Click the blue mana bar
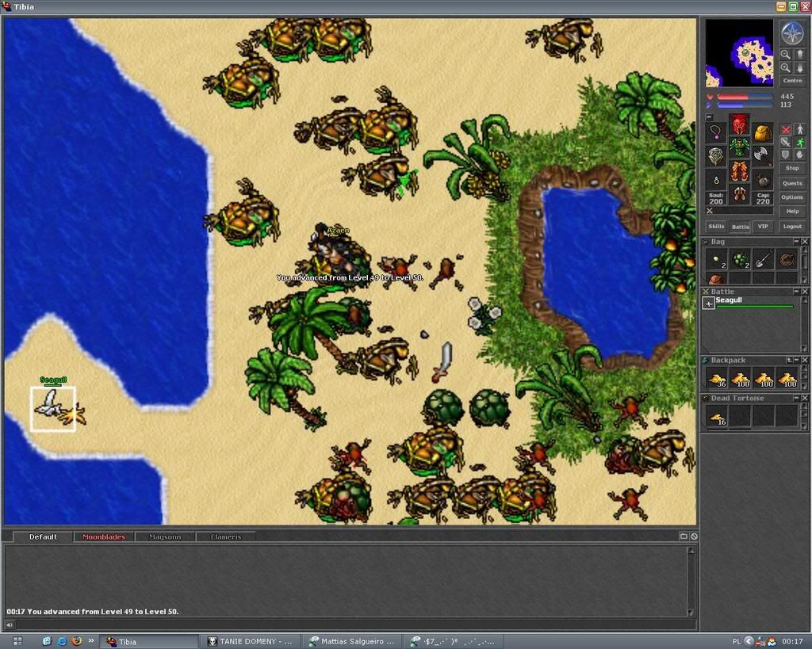The width and height of the screenshot is (812, 649). pos(745,105)
